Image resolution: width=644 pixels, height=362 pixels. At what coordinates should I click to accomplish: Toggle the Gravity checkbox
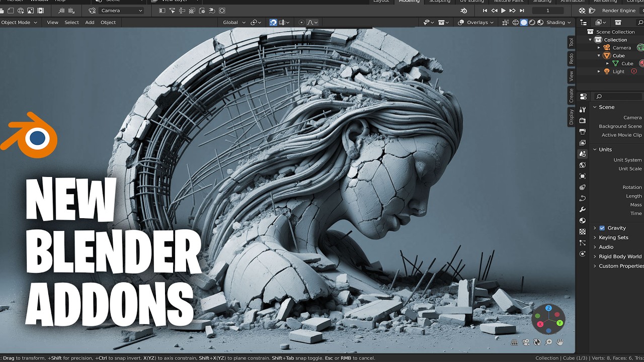click(x=602, y=228)
